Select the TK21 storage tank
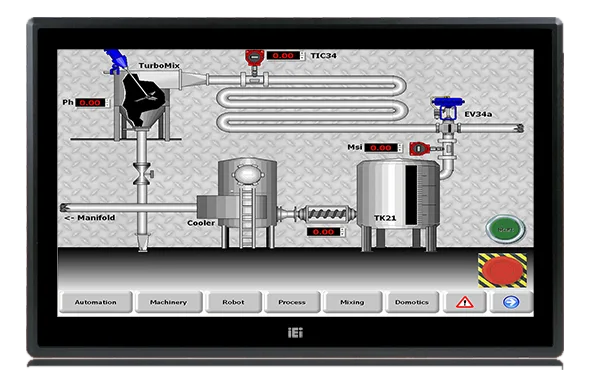Screen dimensions: 590x387 397,205
